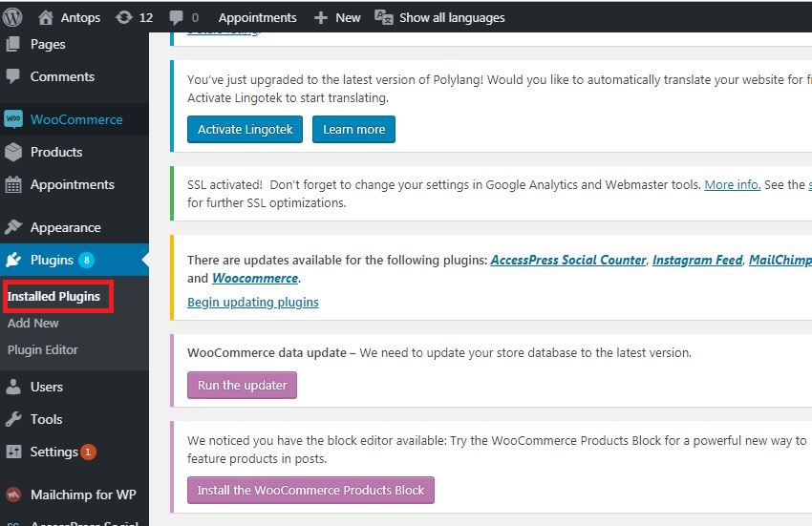This screenshot has width=812, height=526.
Task: Click the home icon beside Antops
Action: 46,17
